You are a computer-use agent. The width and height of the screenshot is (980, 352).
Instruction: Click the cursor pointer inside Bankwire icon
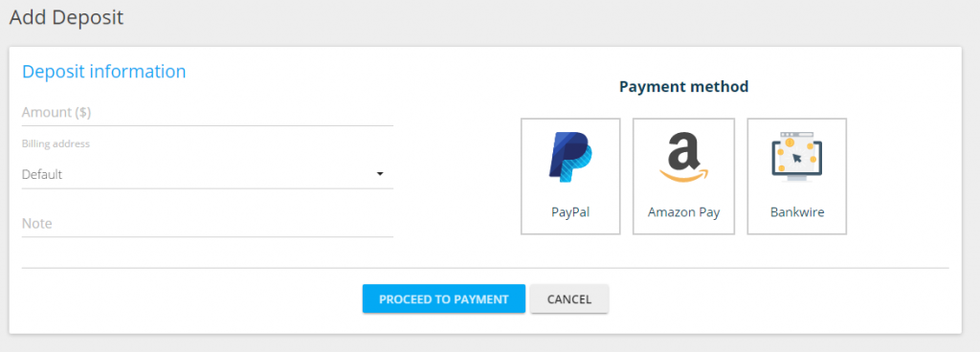(x=797, y=157)
